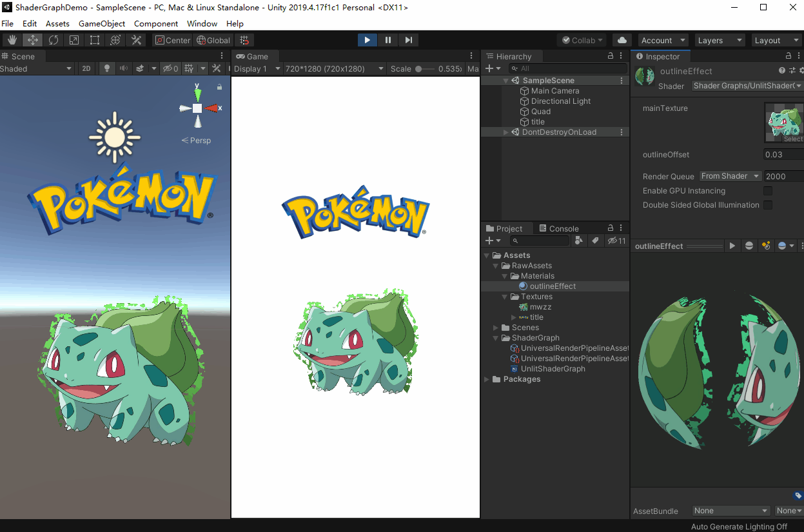
Task: Enable Double Sided Global Illumination checkbox
Action: pyautogui.click(x=768, y=205)
